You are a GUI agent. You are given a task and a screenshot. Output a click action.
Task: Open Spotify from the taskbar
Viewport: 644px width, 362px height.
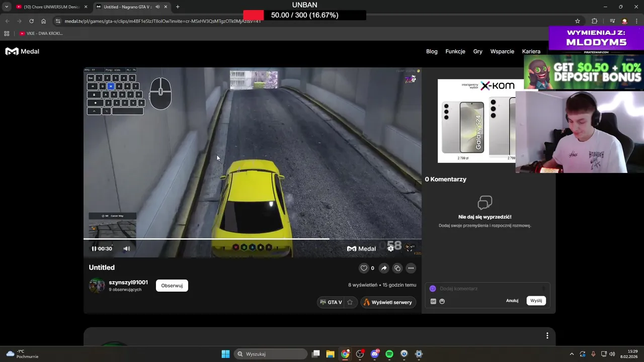pos(389,354)
